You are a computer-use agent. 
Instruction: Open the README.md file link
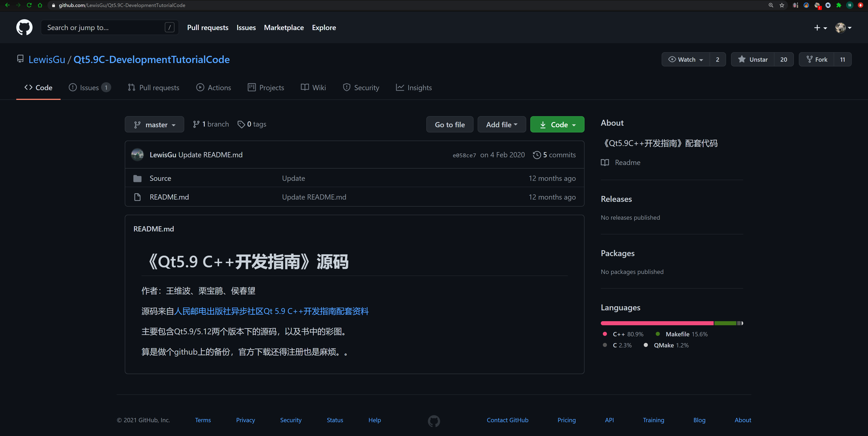pos(169,197)
